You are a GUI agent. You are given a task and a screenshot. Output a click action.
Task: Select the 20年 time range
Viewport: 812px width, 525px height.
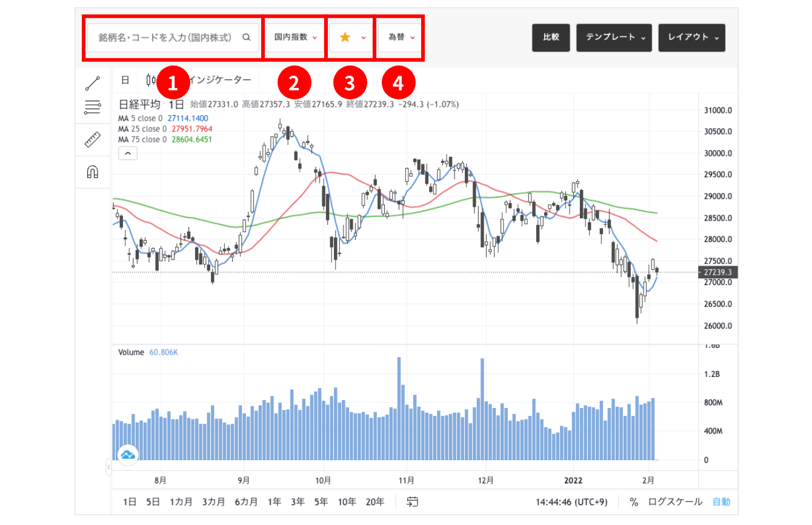pyautogui.click(x=375, y=502)
